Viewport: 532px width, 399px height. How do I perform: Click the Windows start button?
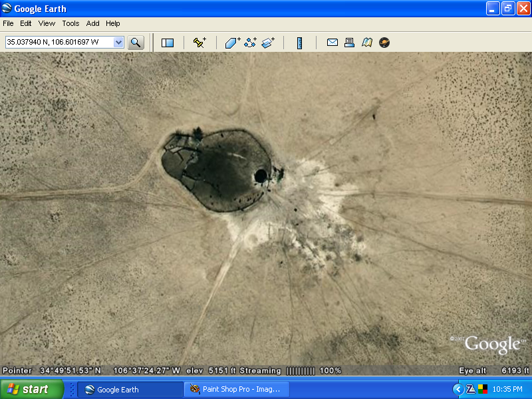(x=31, y=389)
